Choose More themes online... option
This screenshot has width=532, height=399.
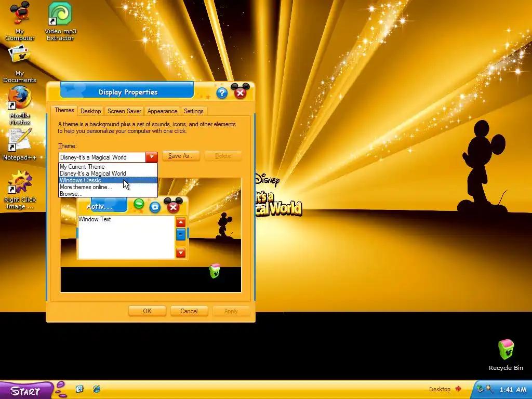point(108,187)
